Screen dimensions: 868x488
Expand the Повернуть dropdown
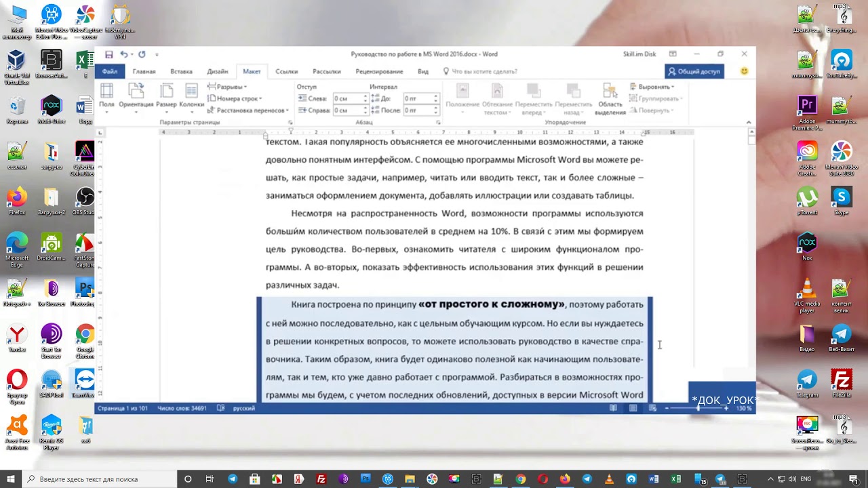pos(652,110)
